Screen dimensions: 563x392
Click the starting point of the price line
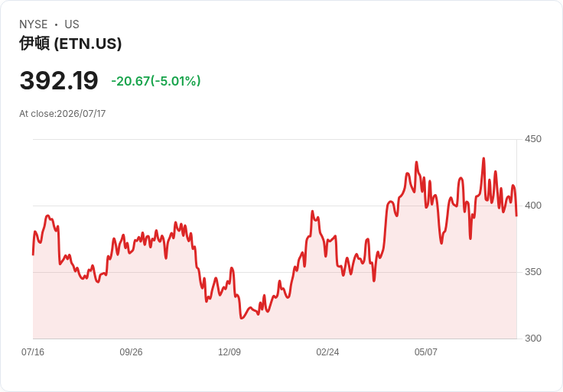(33, 254)
